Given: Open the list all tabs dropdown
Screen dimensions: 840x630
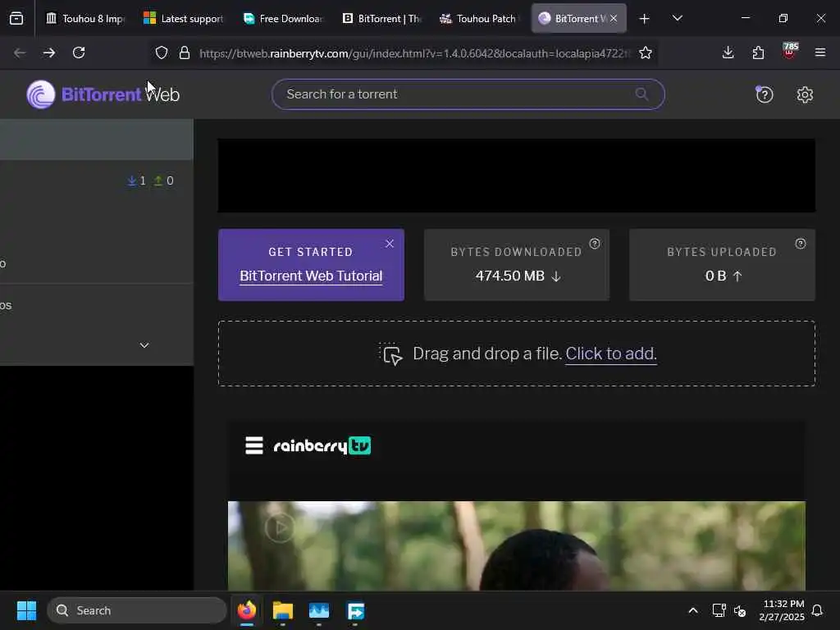Looking at the screenshot, I should click(677, 19).
